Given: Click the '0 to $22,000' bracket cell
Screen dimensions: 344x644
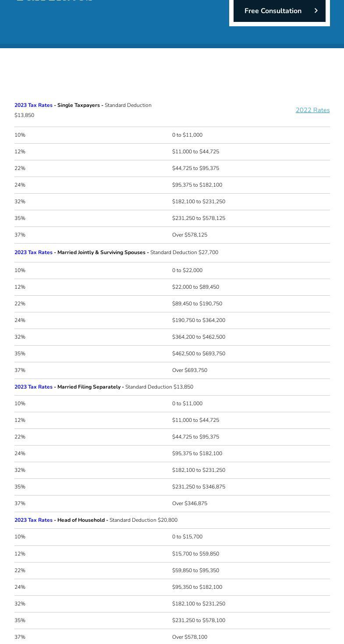Looking at the screenshot, I should click(187, 270).
